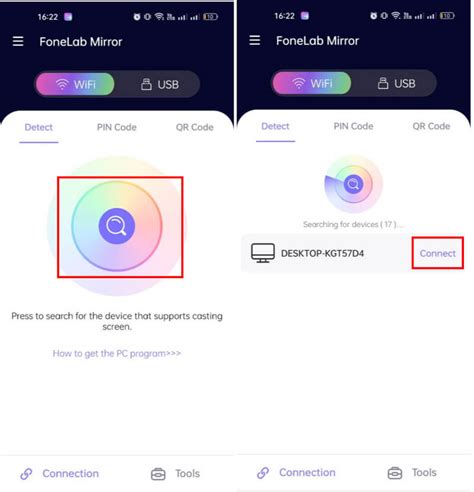Tap the Connection link icon on right screen
The image size is (474, 492).
tap(263, 473)
